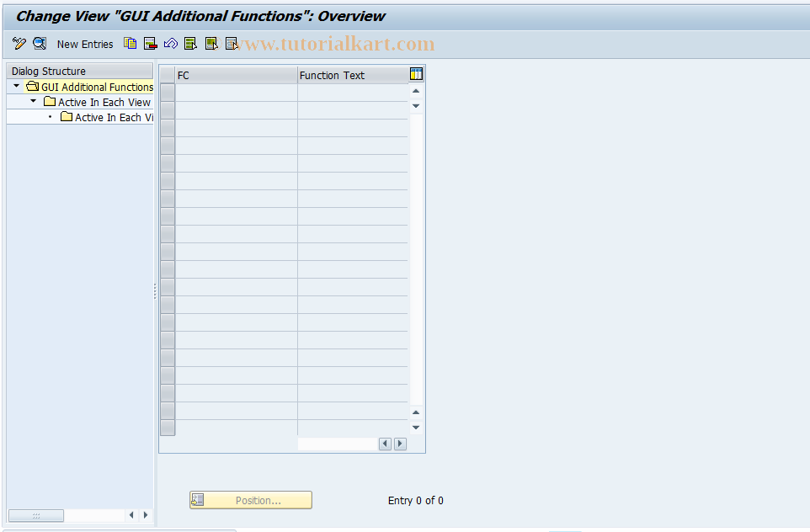Click the panel splitter grip handle
The width and height of the screenshot is (810, 532).
(x=155, y=291)
